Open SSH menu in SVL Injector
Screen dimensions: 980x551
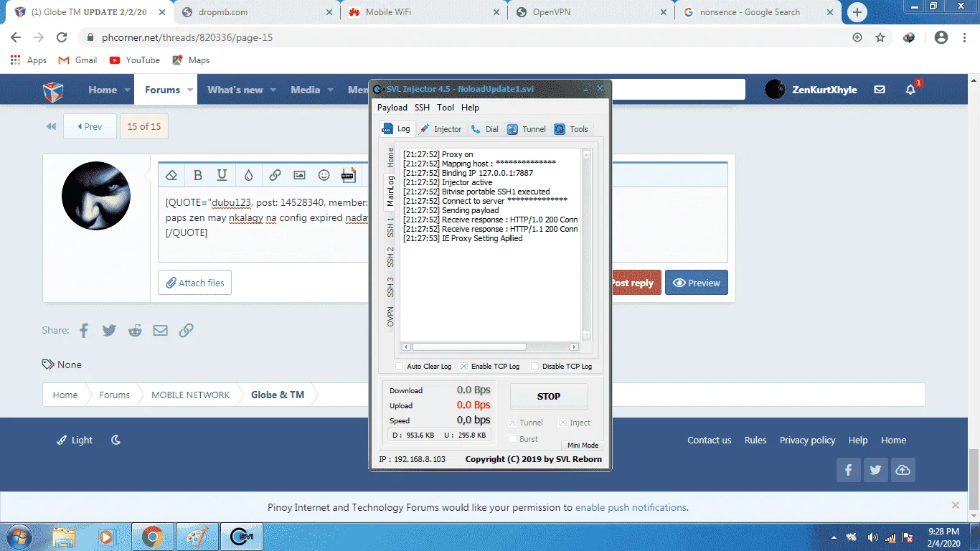coord(422,108)
